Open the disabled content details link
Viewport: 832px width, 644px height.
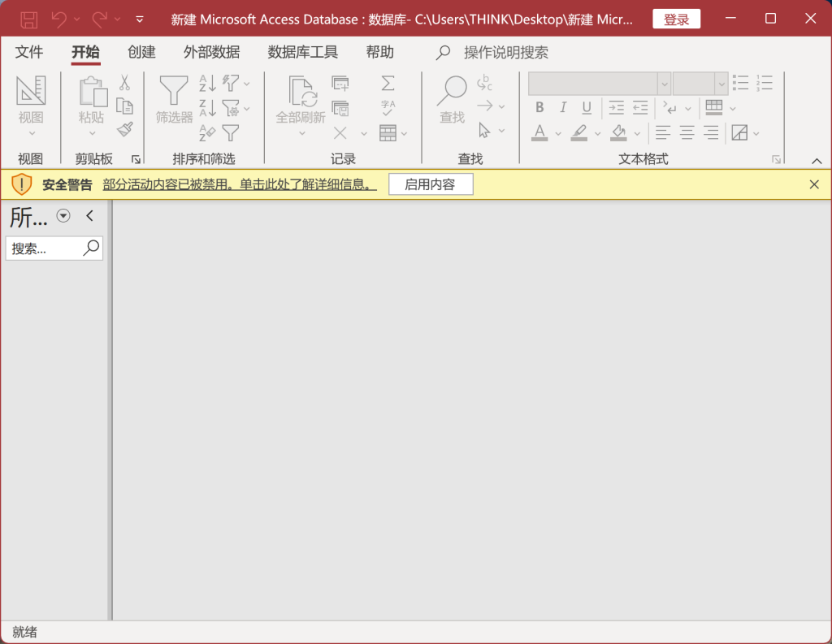(240, 184)
